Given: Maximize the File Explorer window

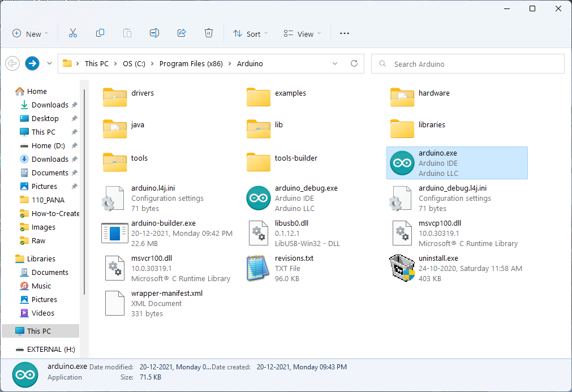Looking at the screenshot, I should coord(532,8).
